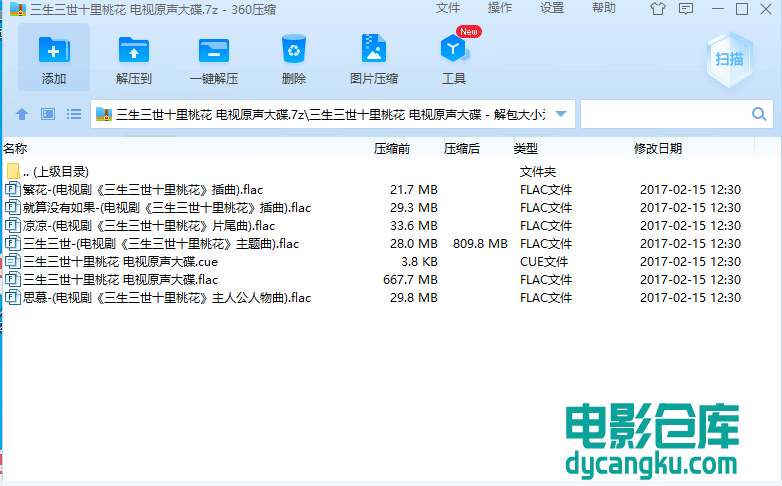Switch to thumbnail view icon

pos(47,115)
